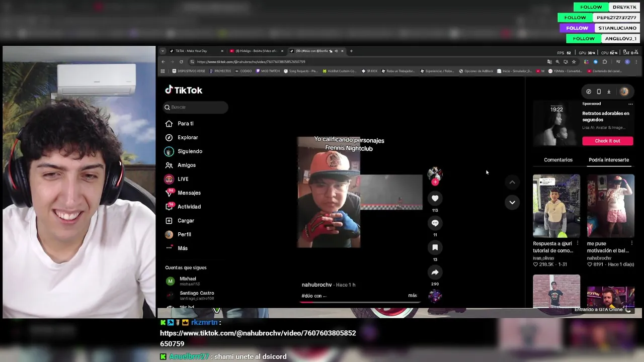Click FOLLOW next to STIANLUCIANO
644x362 pixels.
tap(577, 28)
